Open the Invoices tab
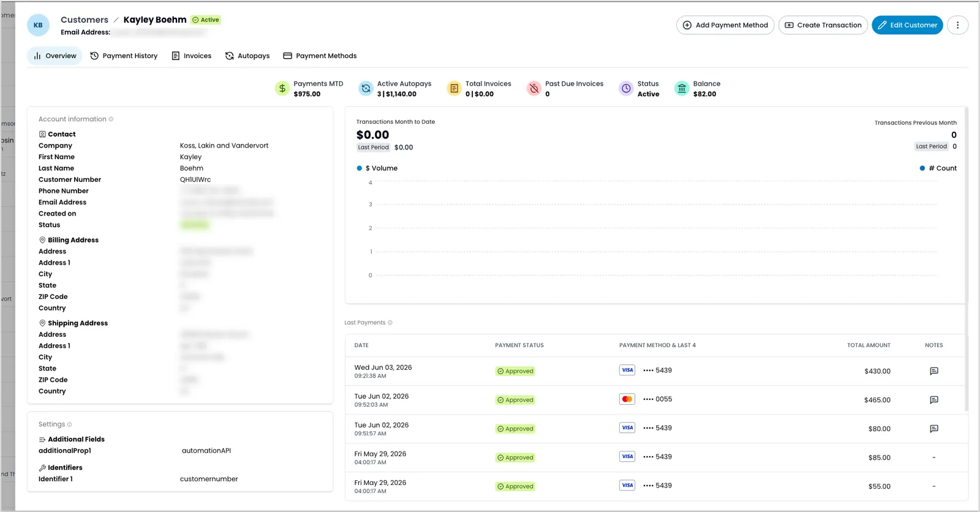The image size is (980, 512). pos(192,56)
